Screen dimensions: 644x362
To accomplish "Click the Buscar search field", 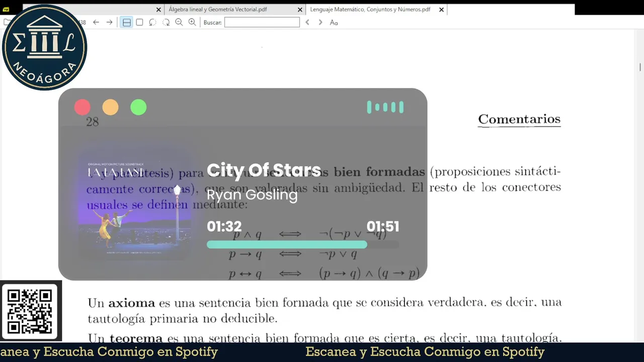I will click(x=262, y=22).
